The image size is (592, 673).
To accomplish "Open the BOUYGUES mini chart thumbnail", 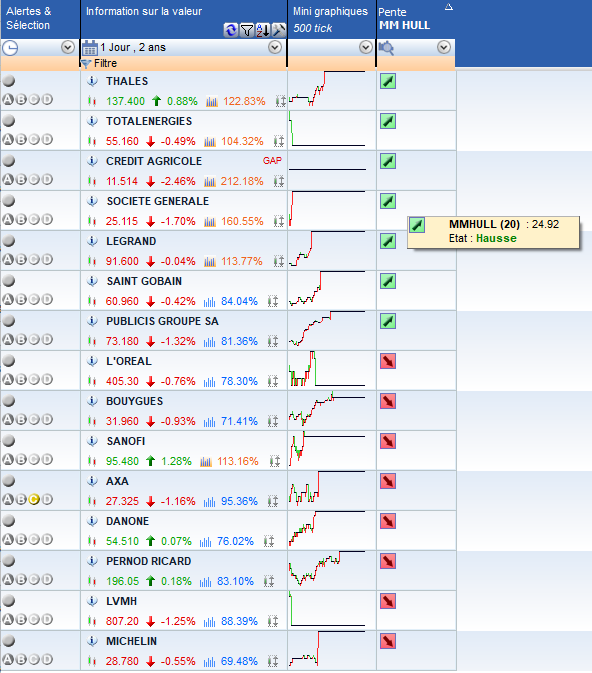I will click(x=327, y=410).
